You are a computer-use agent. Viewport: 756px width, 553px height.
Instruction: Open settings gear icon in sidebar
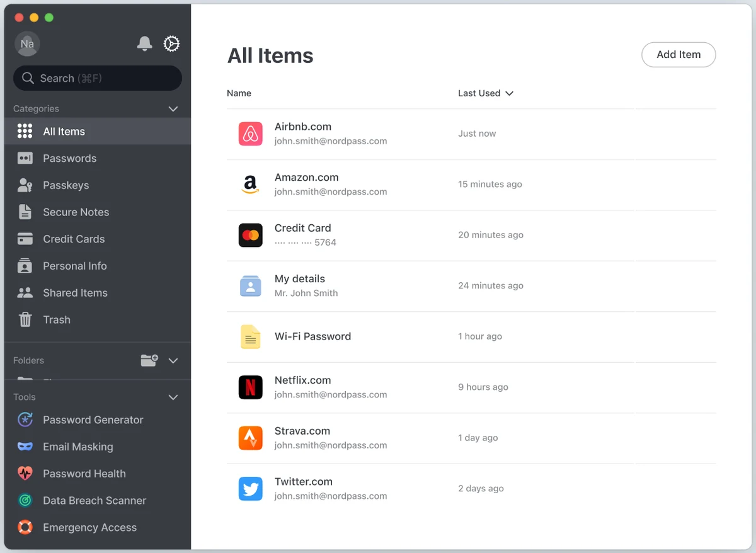(171, 43)
